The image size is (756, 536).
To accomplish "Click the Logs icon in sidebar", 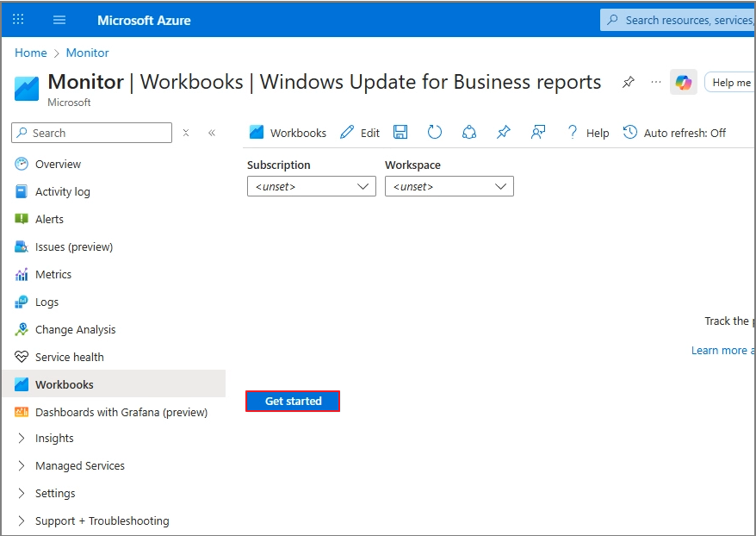I will (x=22, y=302).
